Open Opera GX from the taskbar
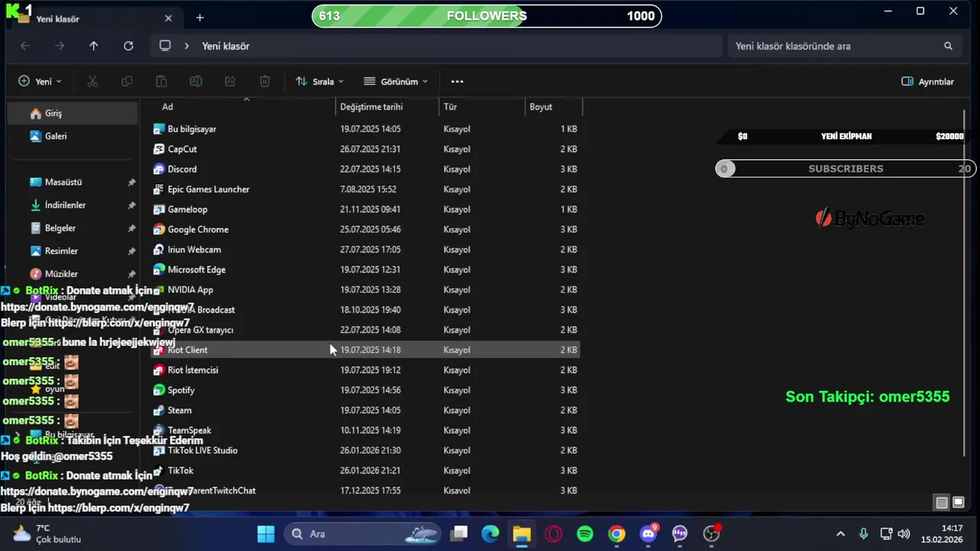 coord(553,533)
